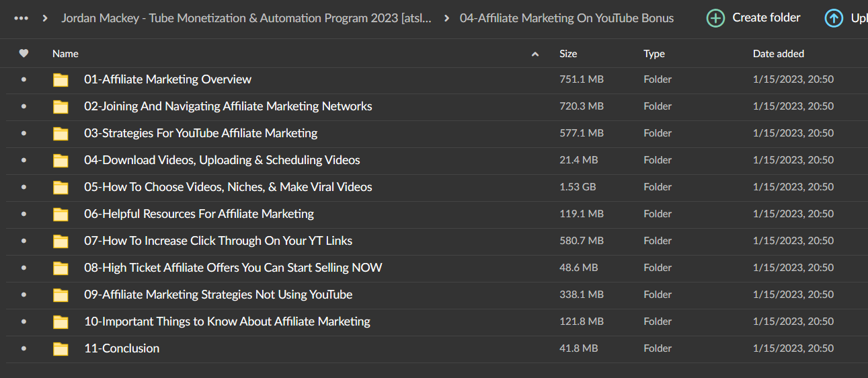Image resolution: width=868 pixels, height=378 pixels.
Task: Select the 01-Affiliate Marketing Overview folder name
Action: [167, 79]
